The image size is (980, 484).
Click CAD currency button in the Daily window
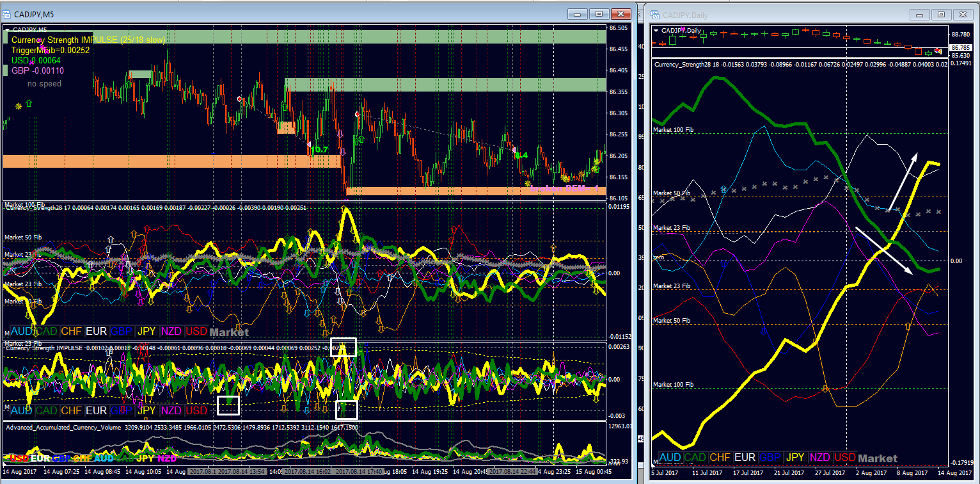point(695,458)
